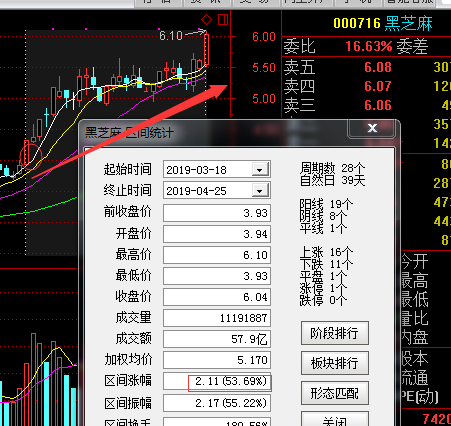Click the 收盘价 value field 6.04

217,297
